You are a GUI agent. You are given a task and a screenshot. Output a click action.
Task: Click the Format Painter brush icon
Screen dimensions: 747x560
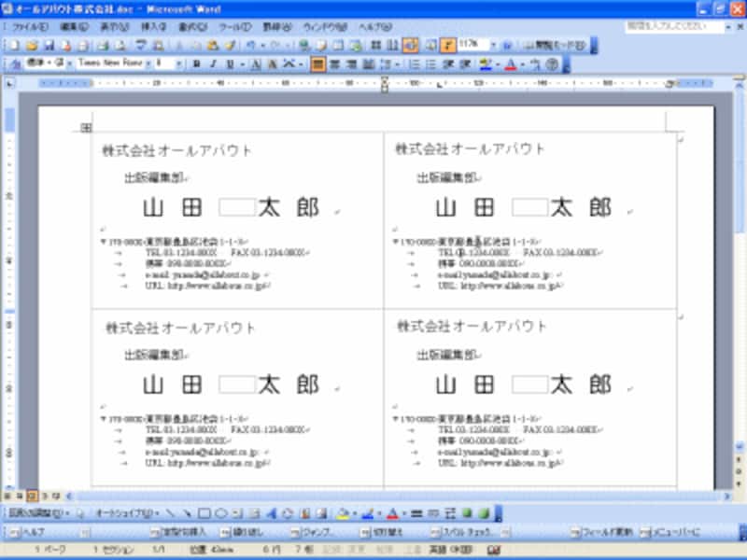(230, 45)
